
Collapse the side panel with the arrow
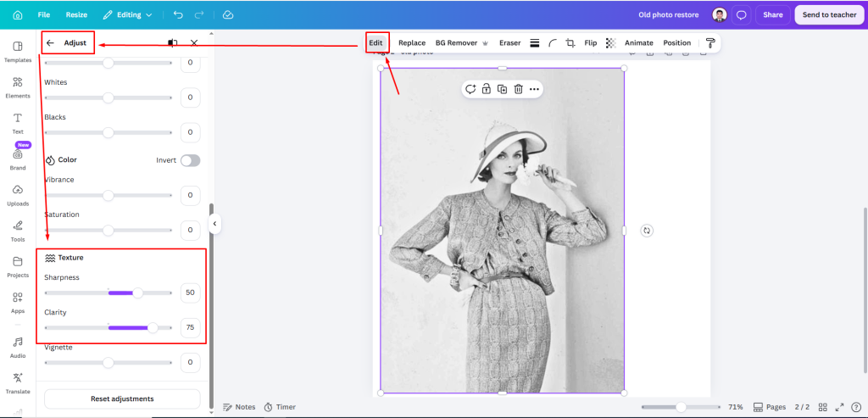coord(214,224)
